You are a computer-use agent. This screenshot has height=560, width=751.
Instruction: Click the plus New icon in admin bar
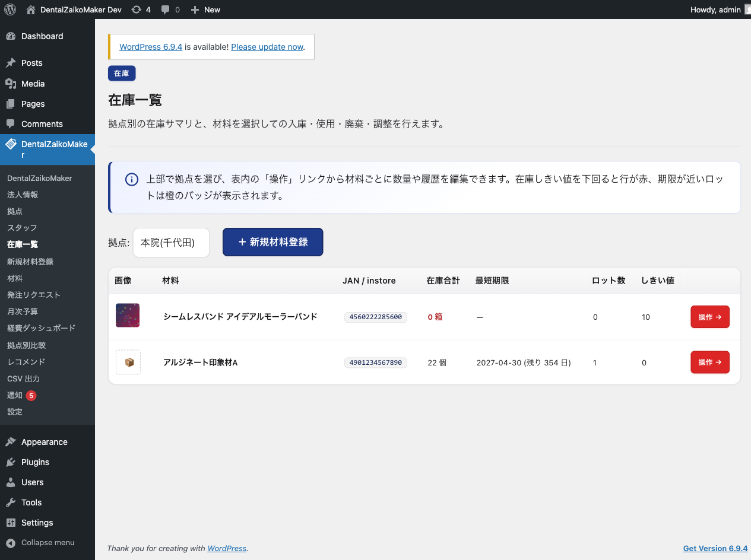click(x=195, y=9)
